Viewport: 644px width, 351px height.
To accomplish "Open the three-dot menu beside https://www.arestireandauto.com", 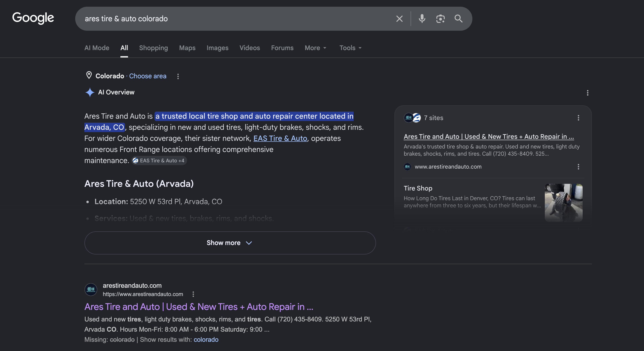I will coord(193,294).
